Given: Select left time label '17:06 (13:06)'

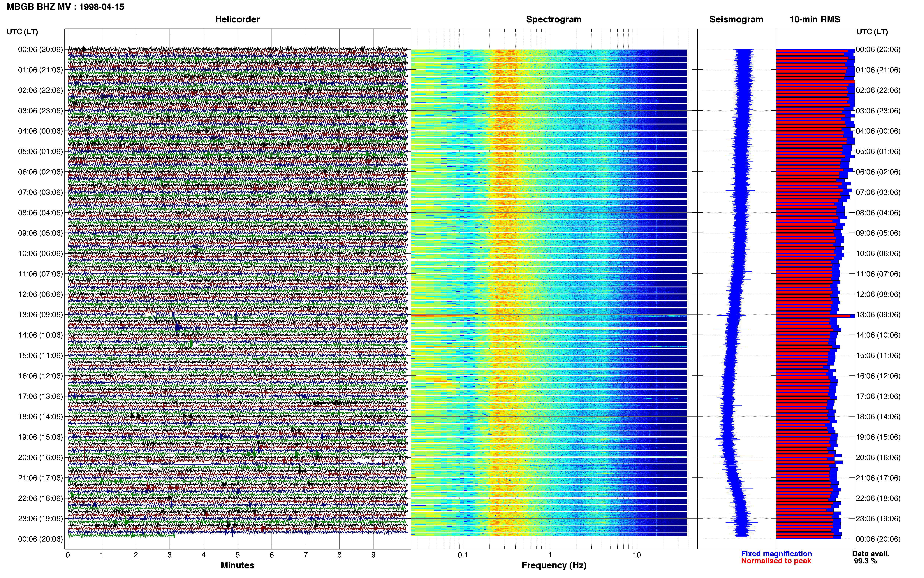Looking at the screenshot, I should tap(41, 396).
